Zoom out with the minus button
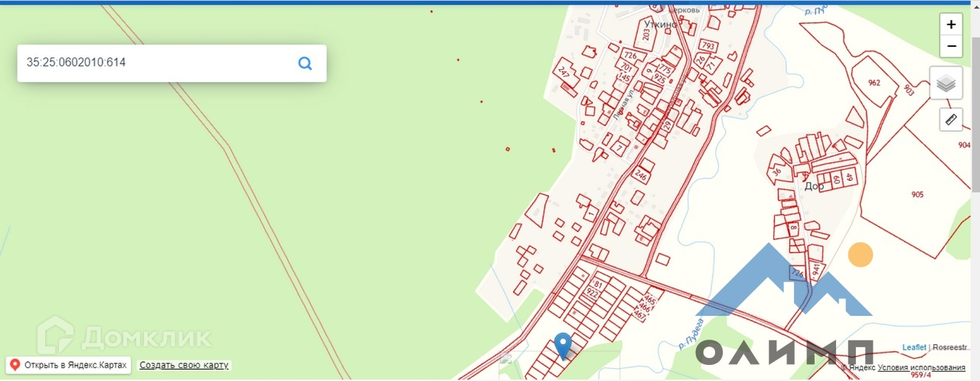Image resolution: width=980 pixels, height=381 pixels. [951, 46]
